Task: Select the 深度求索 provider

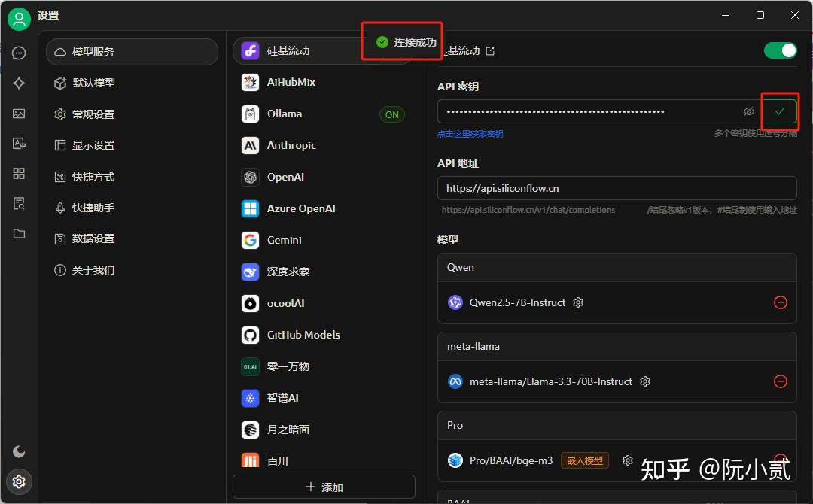Action: 324,272
